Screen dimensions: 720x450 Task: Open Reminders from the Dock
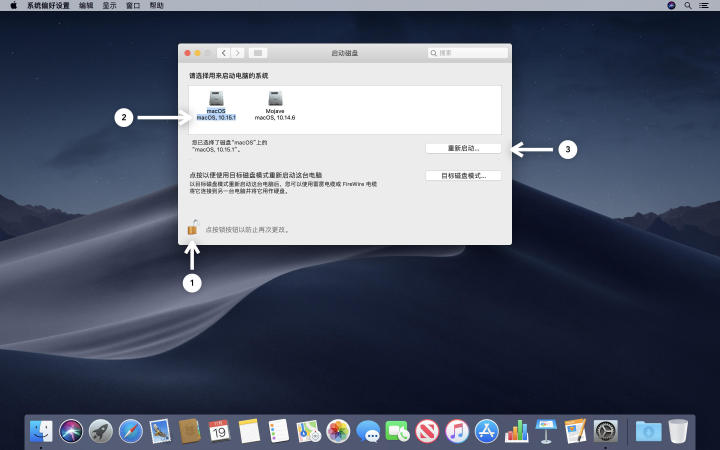pyautogui.click(x=279, y=431)
